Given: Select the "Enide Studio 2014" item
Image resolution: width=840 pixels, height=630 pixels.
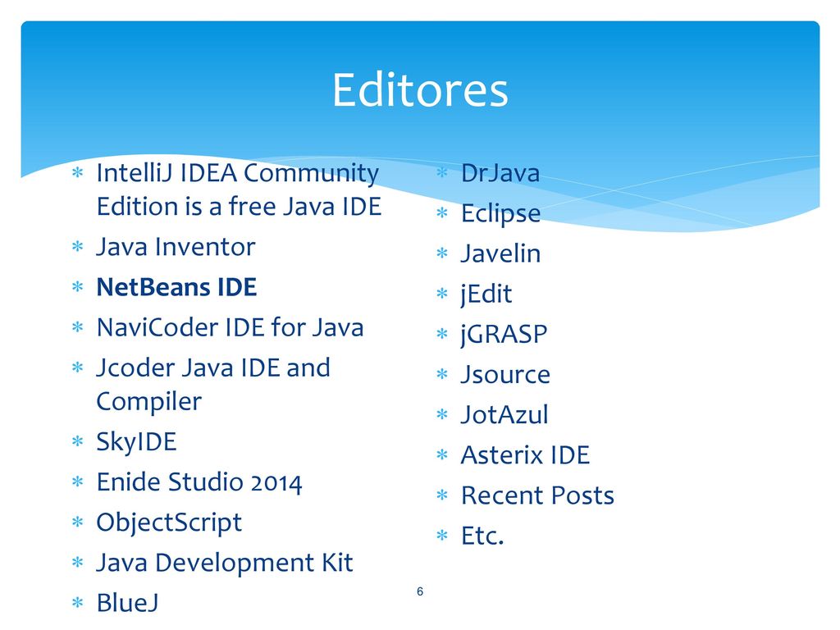Looking at the screenshot, I should (x=199, y=482).
